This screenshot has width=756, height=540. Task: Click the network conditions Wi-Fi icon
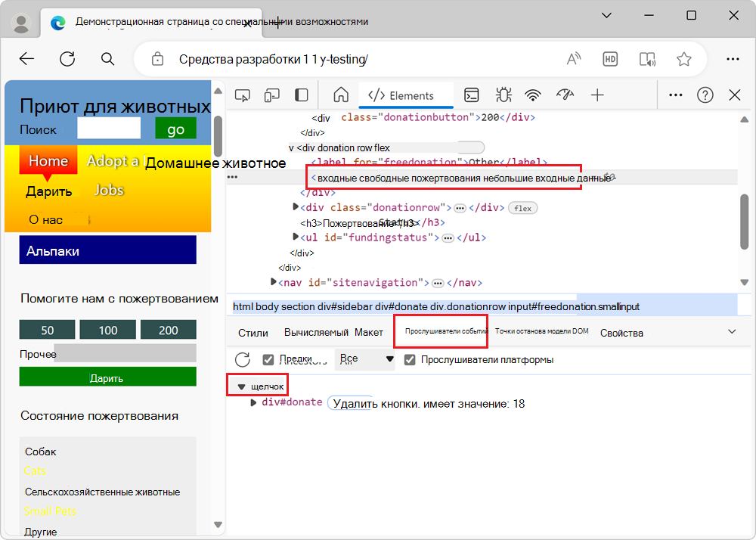[533, 95]
